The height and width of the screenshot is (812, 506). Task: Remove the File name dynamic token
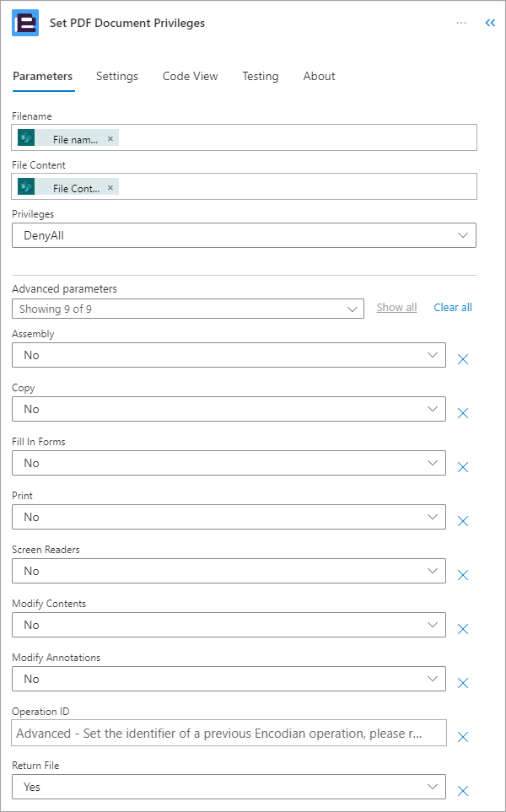tap(110, 139)
